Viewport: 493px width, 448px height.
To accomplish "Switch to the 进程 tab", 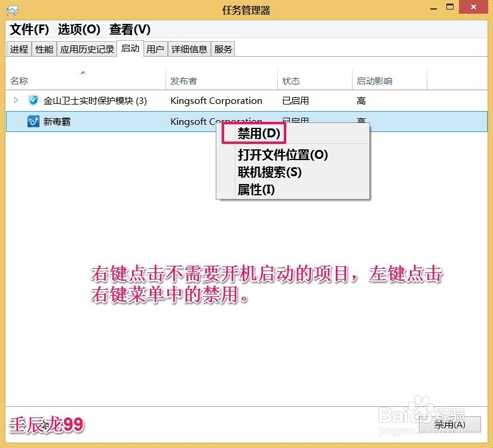I will pyautogui.click(x=19, y=49).
